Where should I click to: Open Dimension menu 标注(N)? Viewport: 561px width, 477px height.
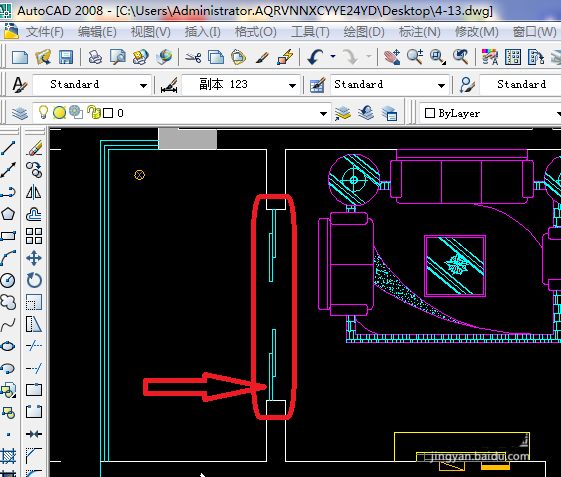click(x=420, y=32)
